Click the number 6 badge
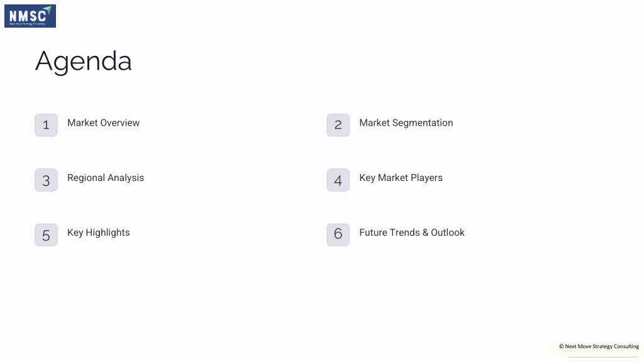Screen dimensions: 644x362 point(338,235)
